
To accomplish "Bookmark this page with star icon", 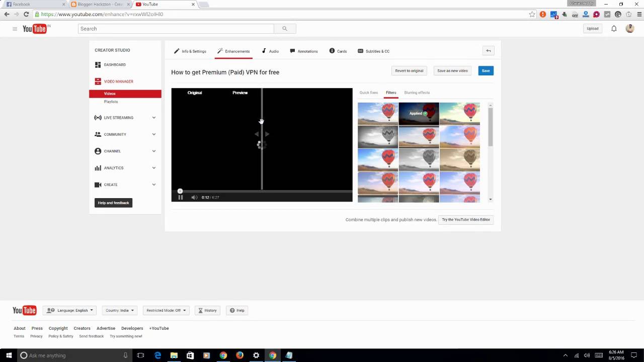I will [532, 14].
